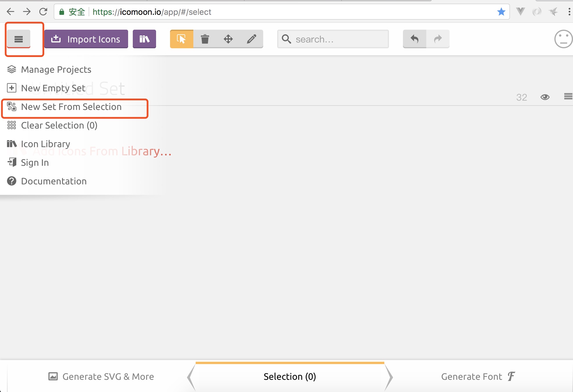Open Generate SVG & More tab
The height and width of the screenshot is (392, 573).
101,377
